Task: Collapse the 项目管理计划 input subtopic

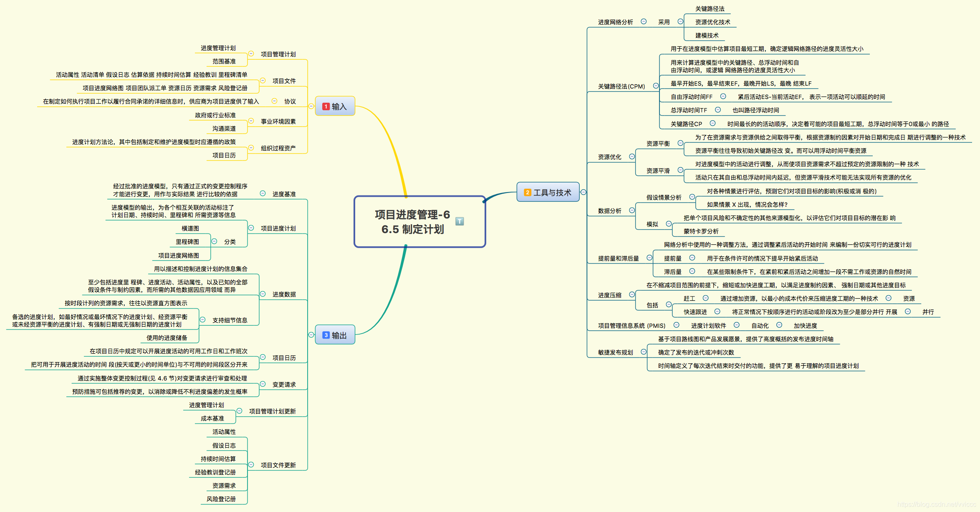Action: [x=251, y=53]
